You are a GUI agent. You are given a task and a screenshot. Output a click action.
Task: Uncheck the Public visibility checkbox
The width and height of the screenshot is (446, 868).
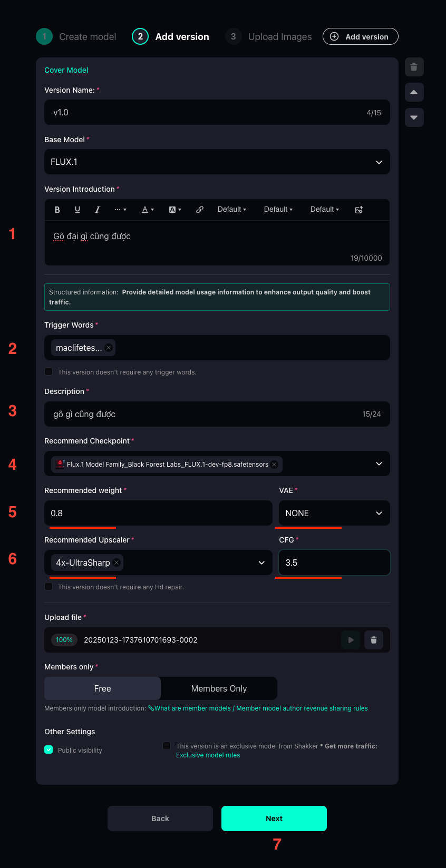tap(49, 750)
